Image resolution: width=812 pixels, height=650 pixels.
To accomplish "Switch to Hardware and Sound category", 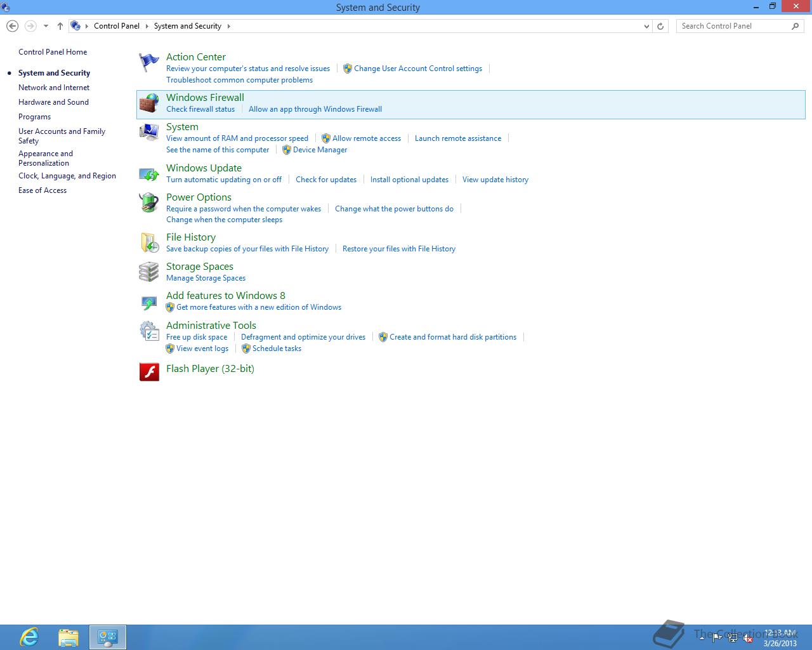I will point(53,102).
